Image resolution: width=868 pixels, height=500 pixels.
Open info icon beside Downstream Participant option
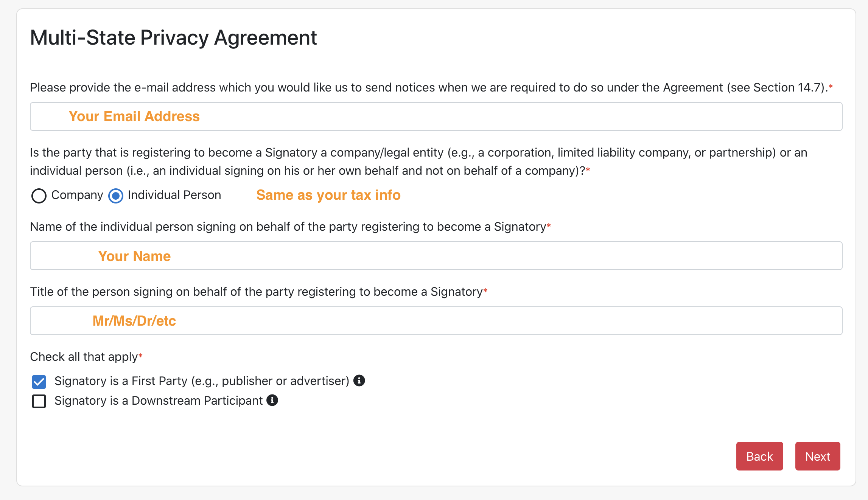coord(272,400)
